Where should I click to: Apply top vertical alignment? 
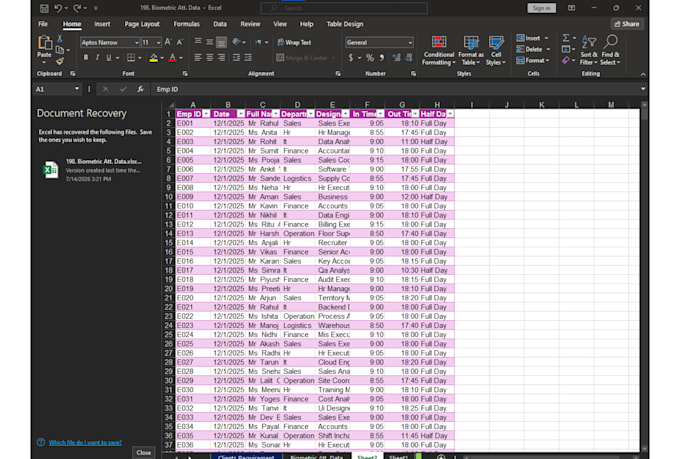pos(198,42)
